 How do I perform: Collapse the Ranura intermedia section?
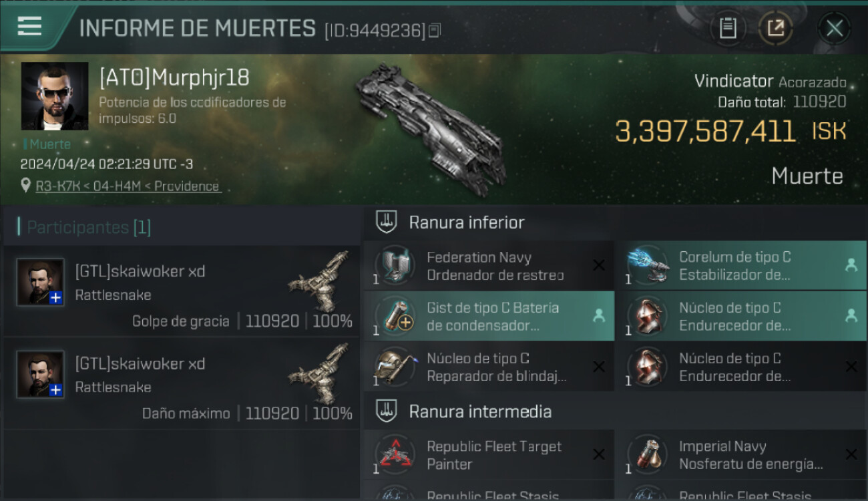(387, 411)
